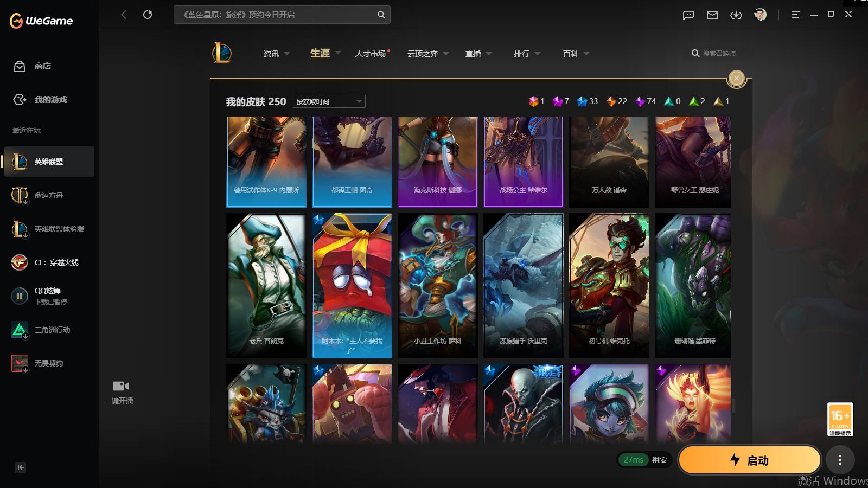Expand the 生涯 dropdown arrow
The height and width of the screenshot is (488, 868).
click(338, 53)
